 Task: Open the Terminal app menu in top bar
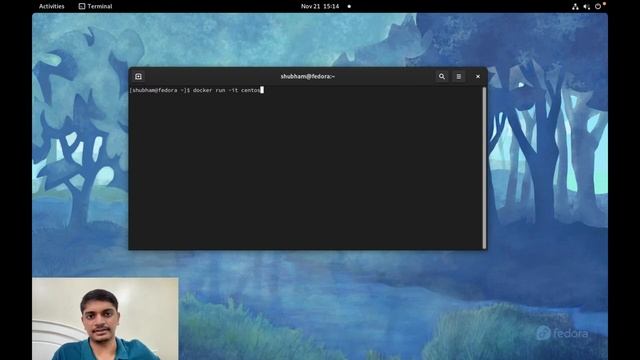[x=96, y=6]
